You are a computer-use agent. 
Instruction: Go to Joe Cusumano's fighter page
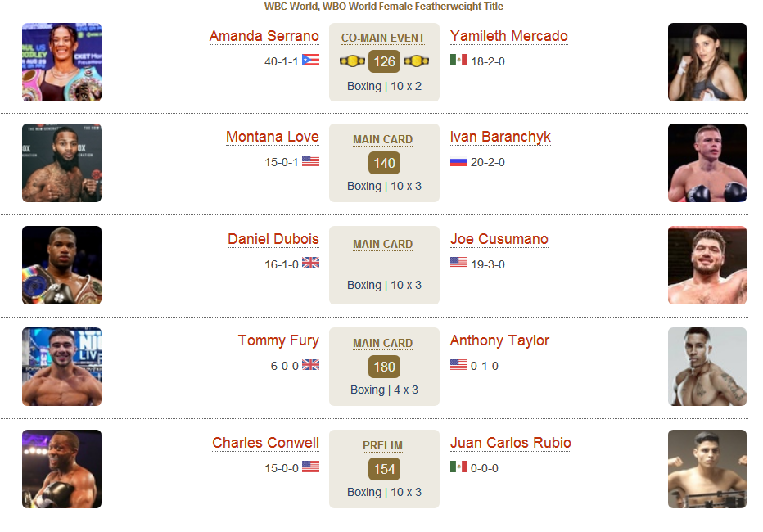click(x=499, y=239)
